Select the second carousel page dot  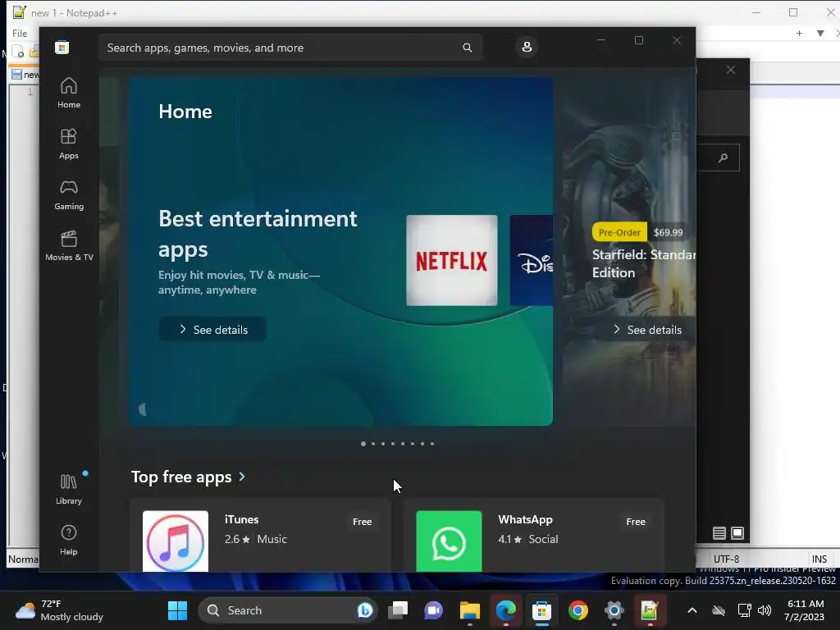click(x=373, y=444)
